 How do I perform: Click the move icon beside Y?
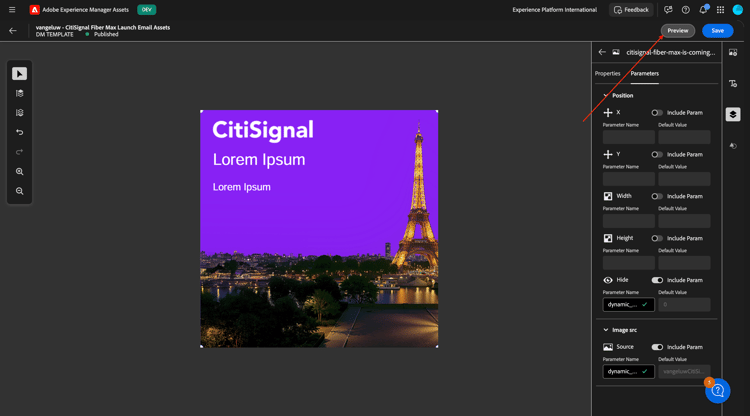pyautogui.click(x=608, y=154)
